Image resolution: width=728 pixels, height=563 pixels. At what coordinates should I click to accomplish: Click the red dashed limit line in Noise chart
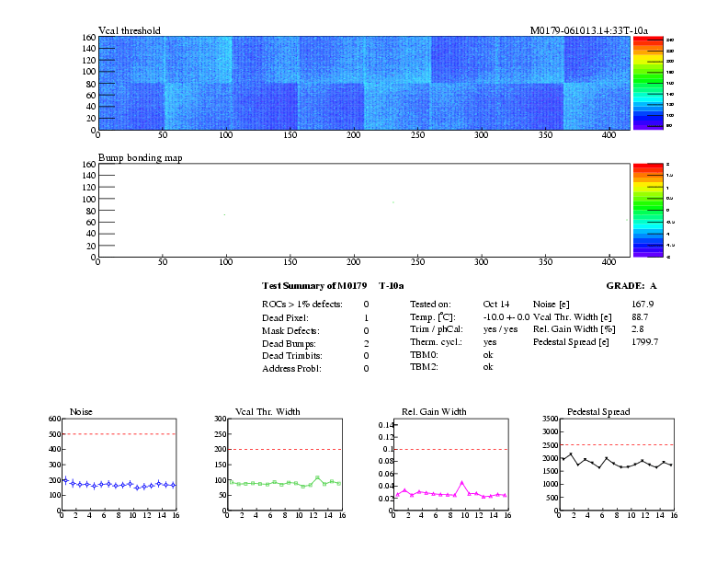coord(118,433)
